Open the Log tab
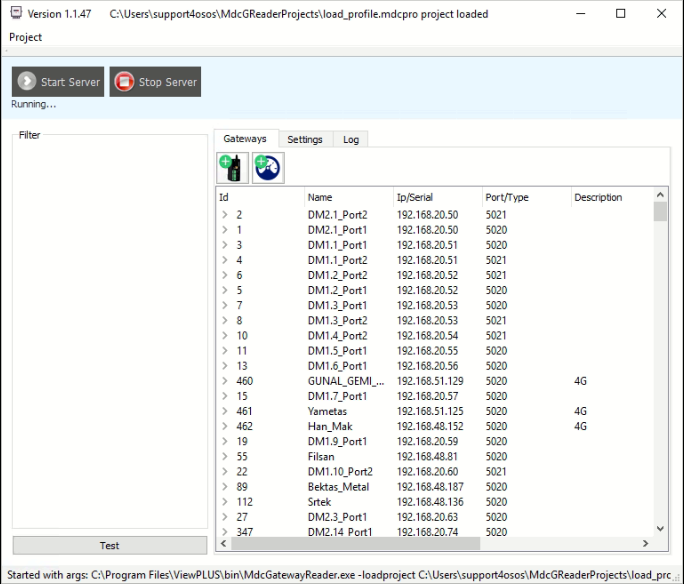Screen dimensions: 684x584 click(x=351, y=139)
